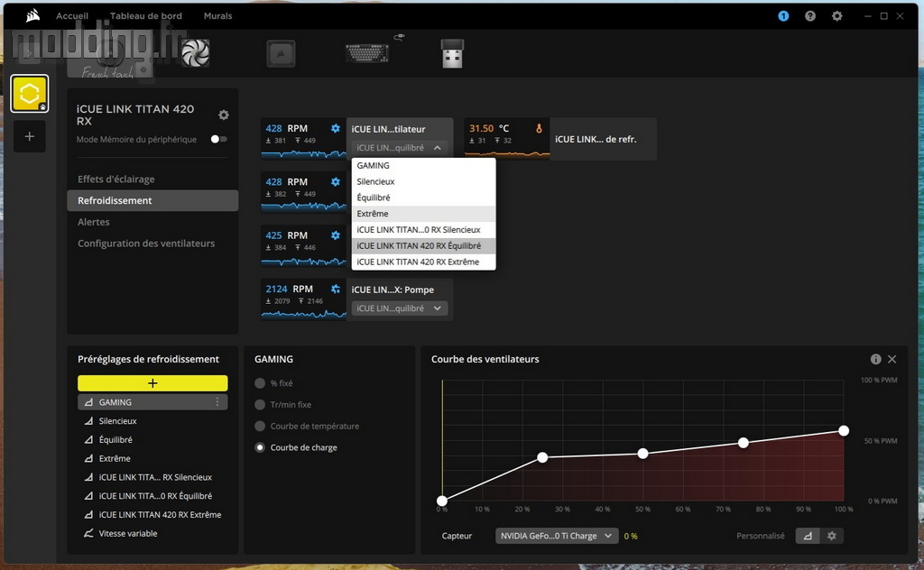This screenshot has width=924, height=570.
Task: Choose GAMING in the open dropdown list
Action: click(424, 165)
